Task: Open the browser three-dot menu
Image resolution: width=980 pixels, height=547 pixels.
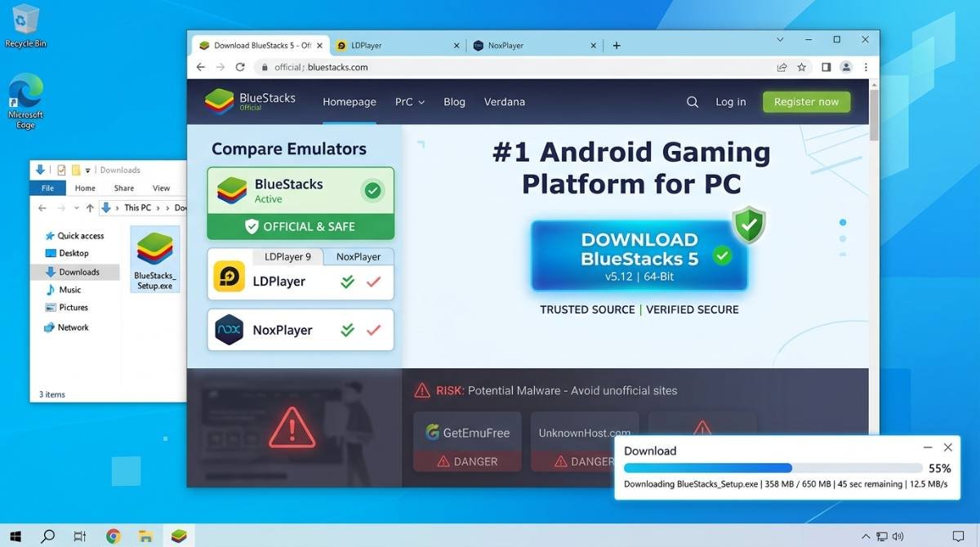Action: pyautogui.click(x=866, y=67)
